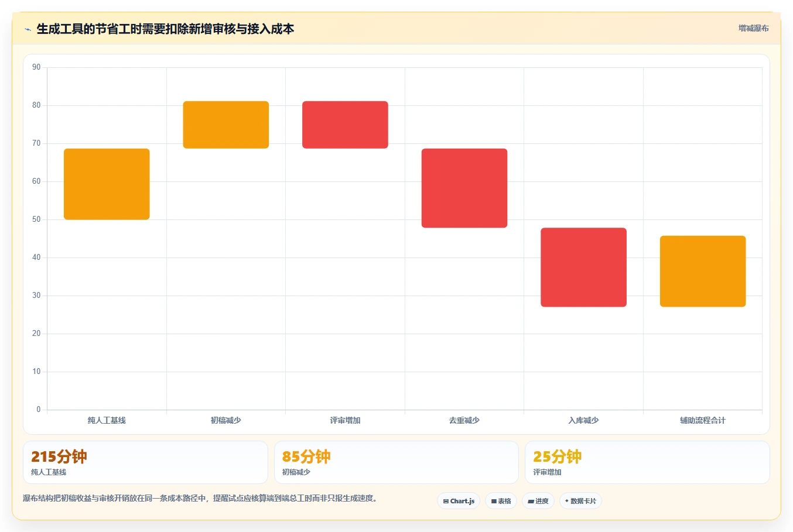Select the 进度 chip

pyautogui.click(x=538, y=501)
